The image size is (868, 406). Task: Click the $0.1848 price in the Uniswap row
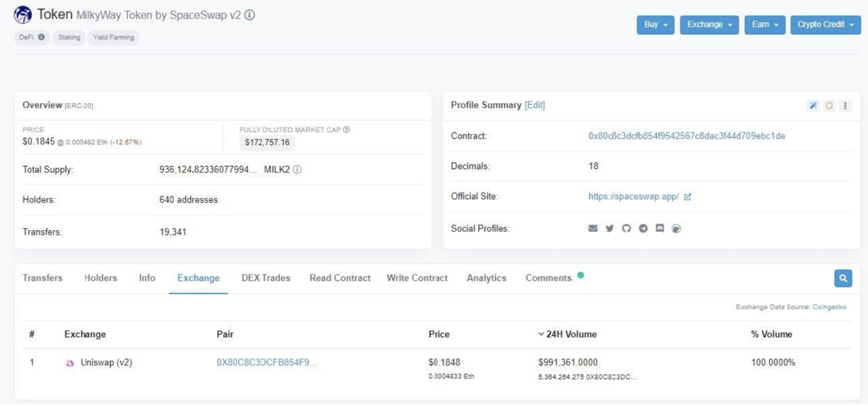pos(444,363)
